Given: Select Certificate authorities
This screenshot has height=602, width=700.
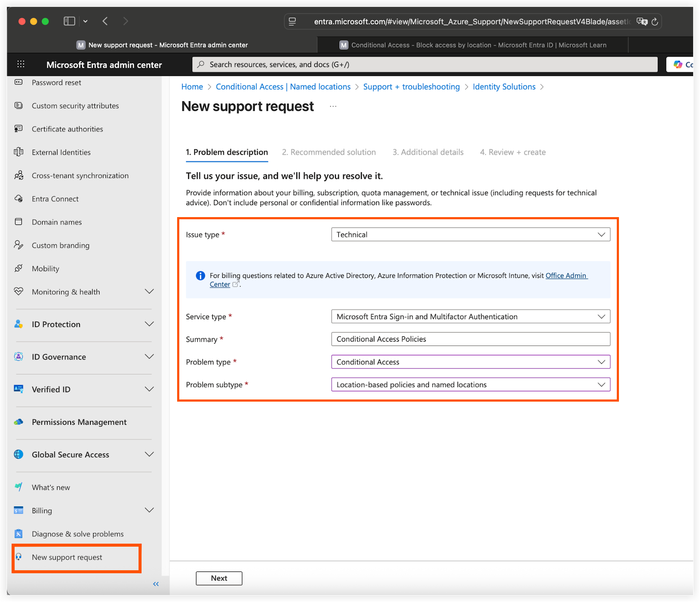Looking at the screenshot, I should (x=67, y=129).
